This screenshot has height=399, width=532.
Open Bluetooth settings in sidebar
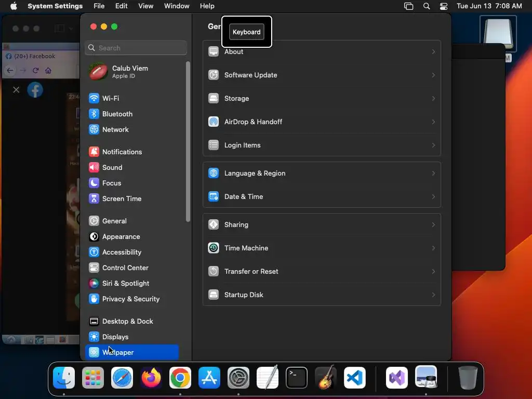[131, 114]
